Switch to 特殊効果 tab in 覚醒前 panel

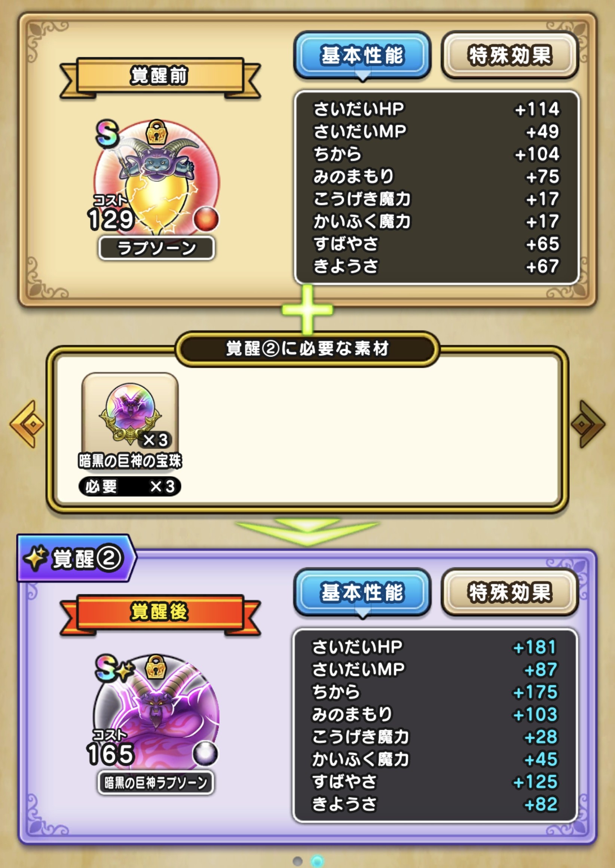[x=510, y=56]
